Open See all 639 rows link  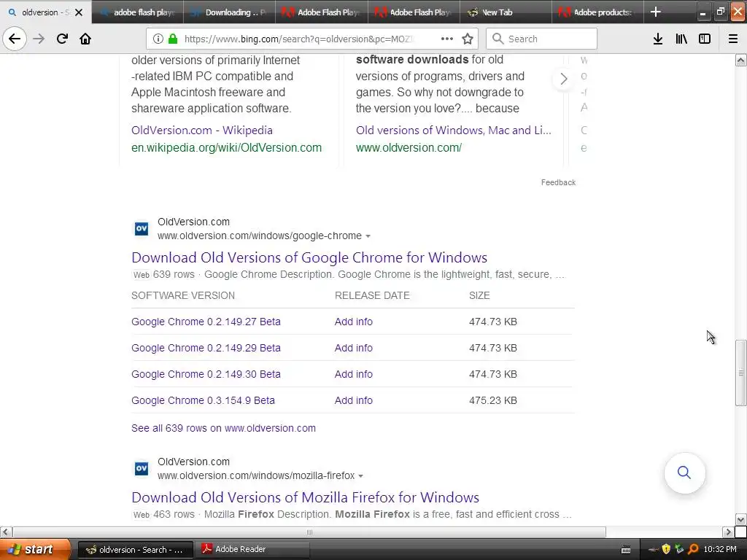(x=223, y=428)
